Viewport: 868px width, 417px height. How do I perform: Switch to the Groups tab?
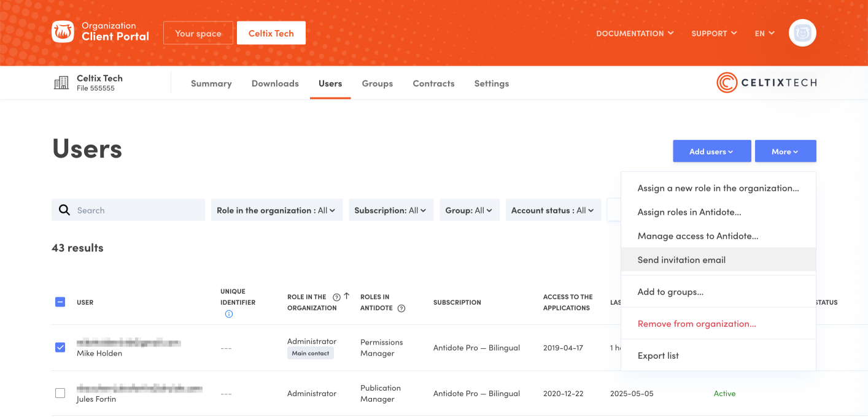click(377, 83)
